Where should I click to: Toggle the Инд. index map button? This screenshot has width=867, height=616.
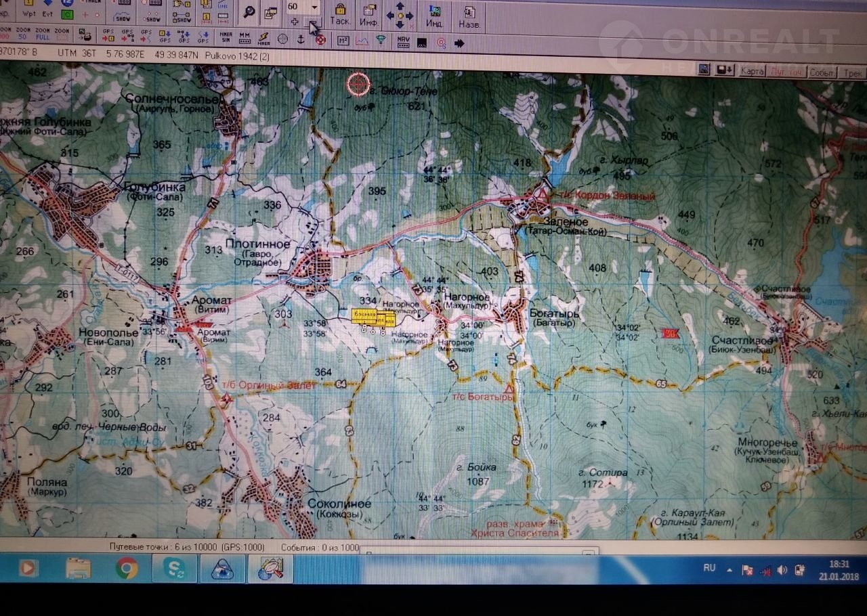coord(434,15)
